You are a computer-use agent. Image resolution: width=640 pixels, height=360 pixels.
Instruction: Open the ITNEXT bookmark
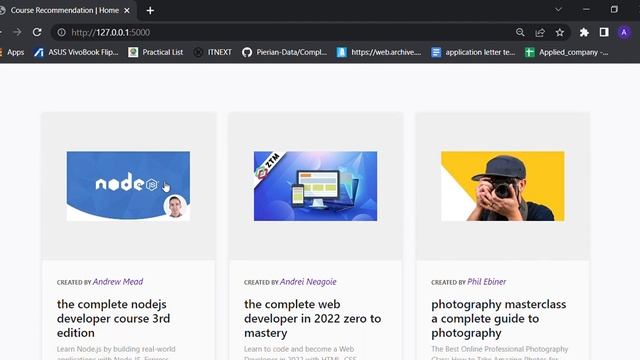click(213, 52)
